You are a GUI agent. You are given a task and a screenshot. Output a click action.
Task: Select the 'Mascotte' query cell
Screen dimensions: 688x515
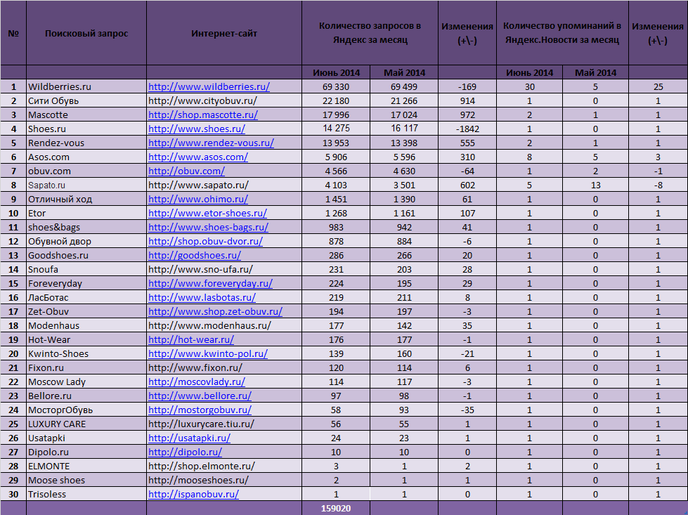pyautogui.click(x=86, y=114)
